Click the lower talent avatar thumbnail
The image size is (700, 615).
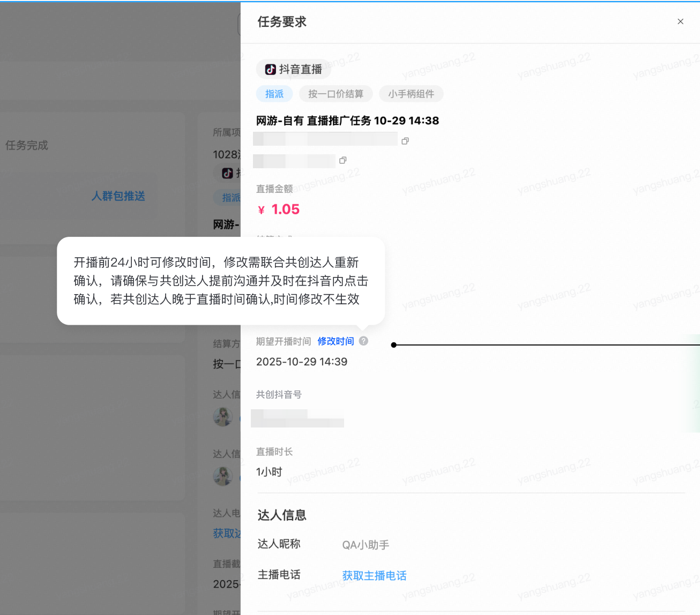pyautogui.click(x=222, y=476)
